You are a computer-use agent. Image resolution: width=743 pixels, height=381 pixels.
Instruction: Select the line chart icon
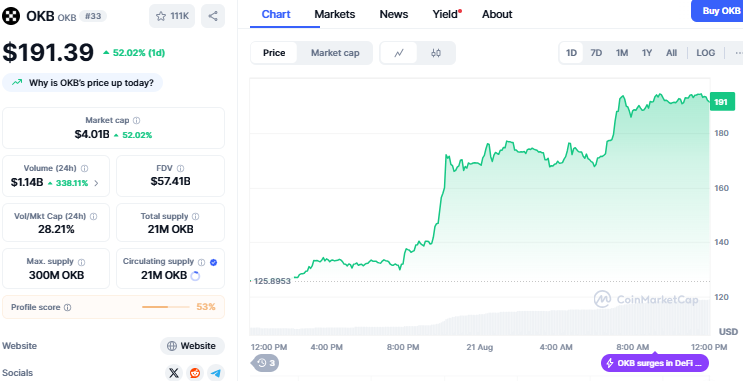(399, 53)
